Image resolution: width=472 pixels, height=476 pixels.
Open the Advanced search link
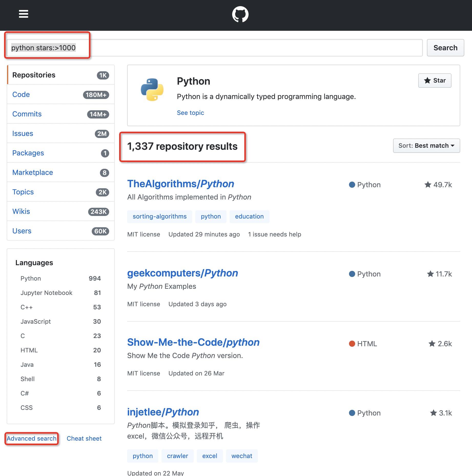pos(32,439)
